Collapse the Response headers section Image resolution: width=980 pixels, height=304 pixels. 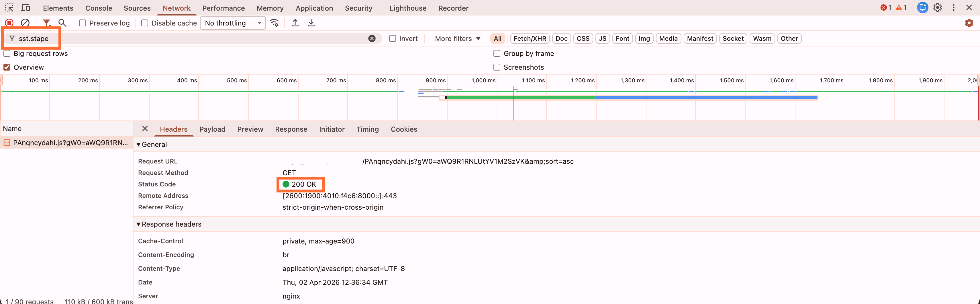coord(138,224)
